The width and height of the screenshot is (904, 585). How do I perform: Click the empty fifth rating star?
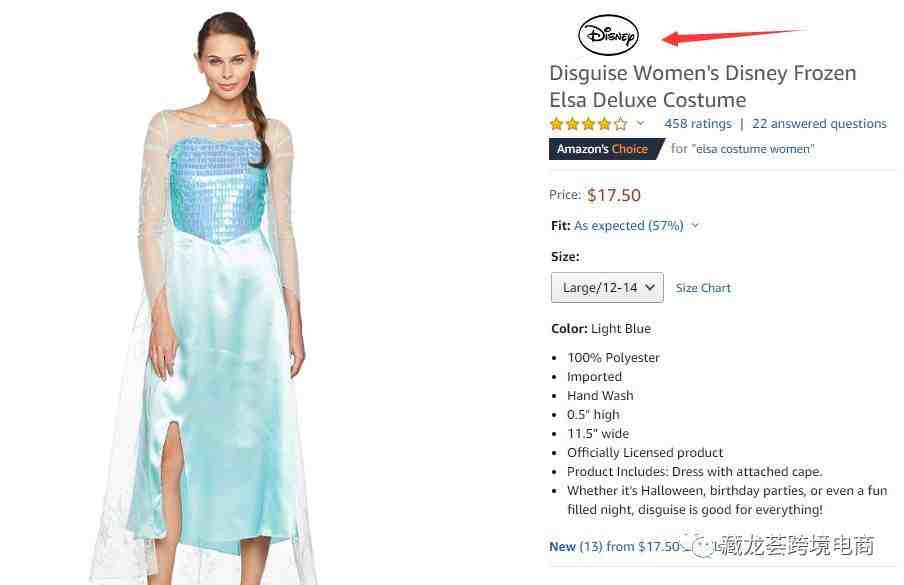pos(621,123)
